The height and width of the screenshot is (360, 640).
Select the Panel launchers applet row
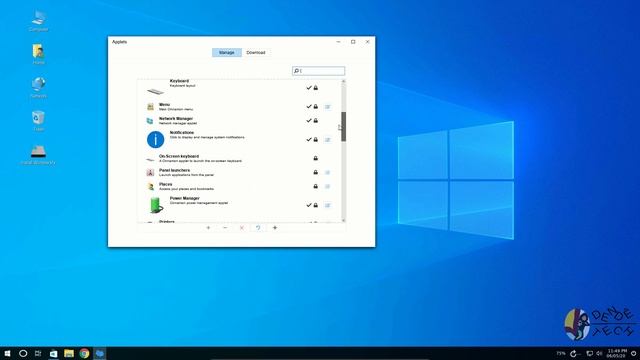coord(240,172)
